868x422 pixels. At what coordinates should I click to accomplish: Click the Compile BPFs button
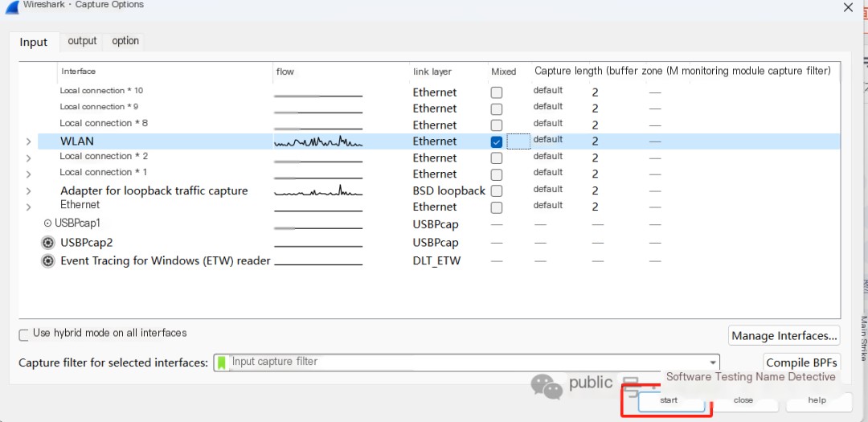[x=801, y=363]
